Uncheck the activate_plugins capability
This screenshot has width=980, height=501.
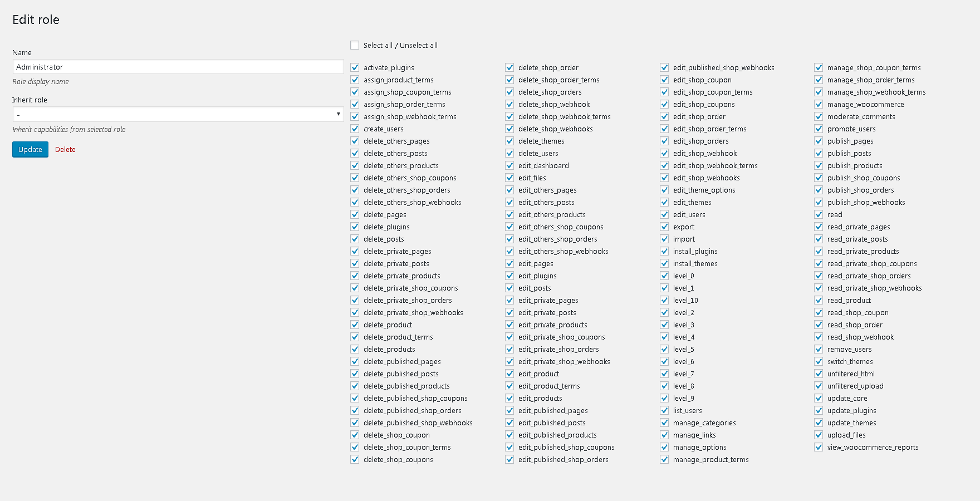(x=355, y=67)
